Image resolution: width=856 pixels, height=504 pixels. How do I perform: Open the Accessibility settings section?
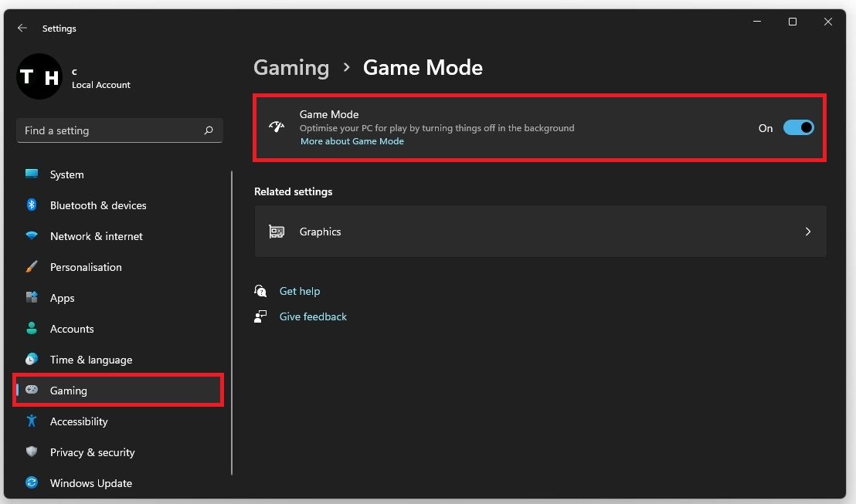[78, 421]
